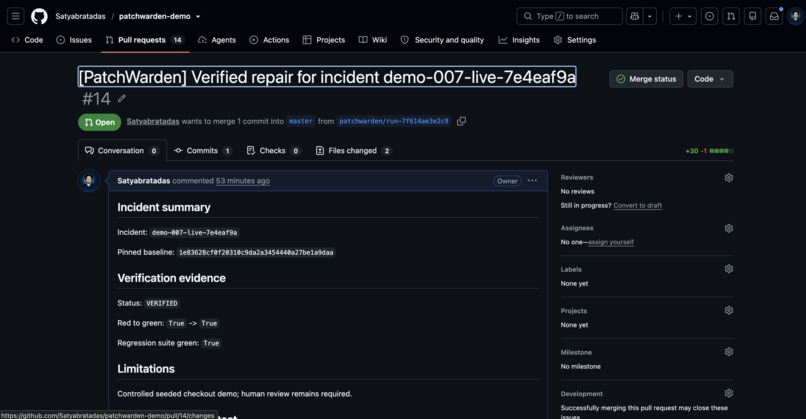Edit pull request title with pencil icon

tap(122, 98)
